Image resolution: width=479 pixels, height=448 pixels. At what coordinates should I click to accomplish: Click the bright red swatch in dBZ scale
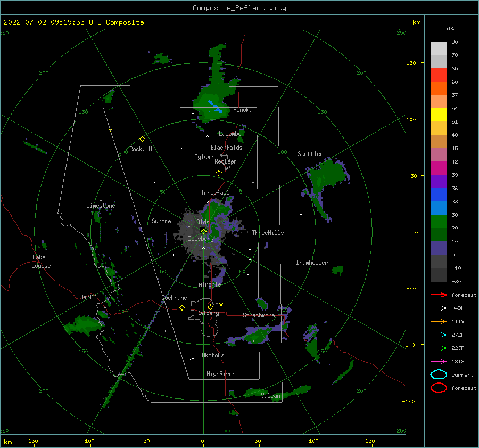[439, 75]
